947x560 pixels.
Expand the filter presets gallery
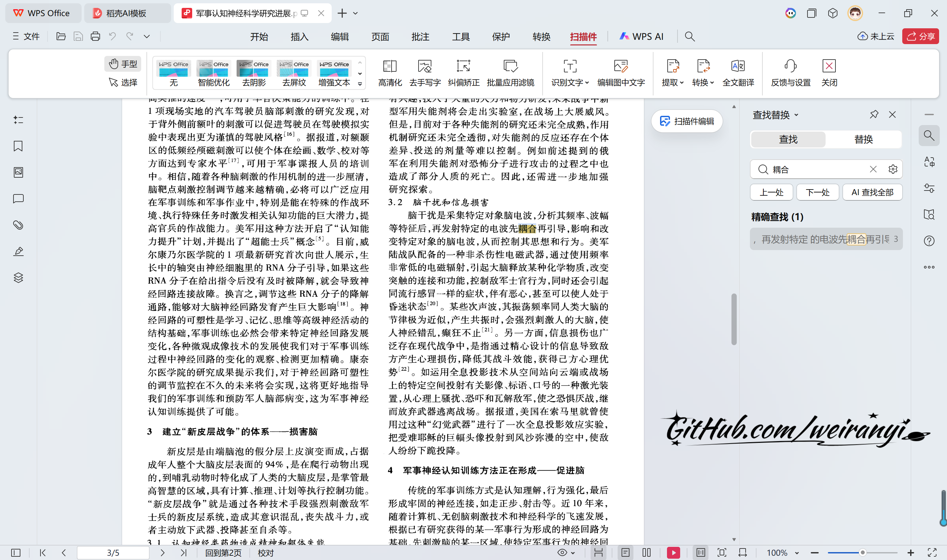(x=360, y=84)
